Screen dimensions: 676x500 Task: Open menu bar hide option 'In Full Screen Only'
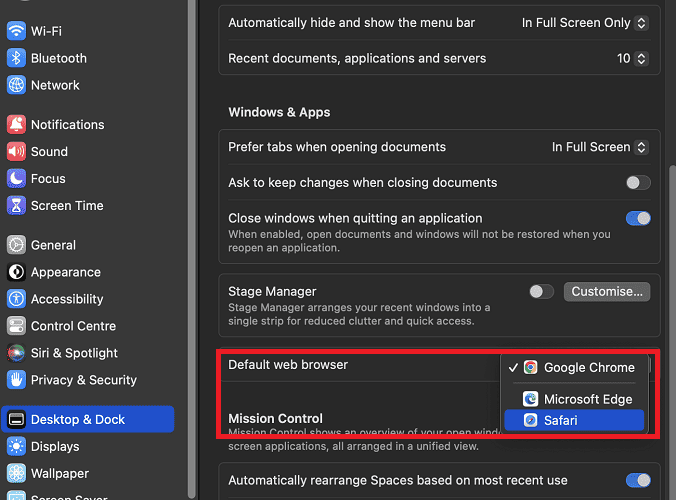click(585, 23)
